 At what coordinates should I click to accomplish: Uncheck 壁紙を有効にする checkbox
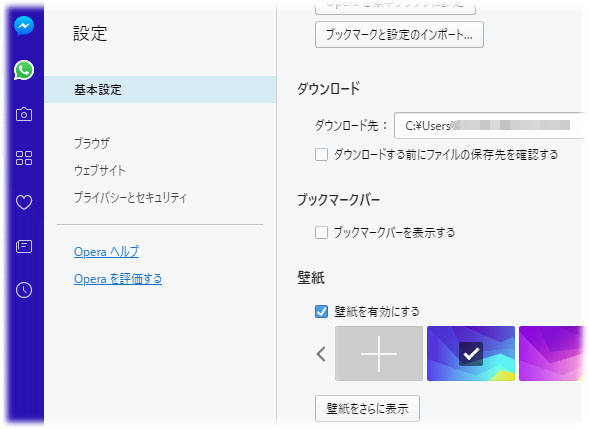321,311
